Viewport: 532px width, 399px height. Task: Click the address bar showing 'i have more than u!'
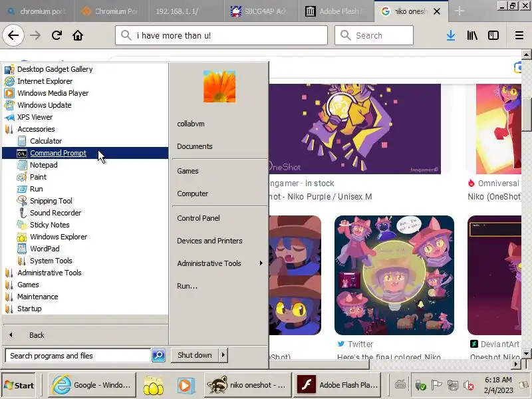coord(221,35)
